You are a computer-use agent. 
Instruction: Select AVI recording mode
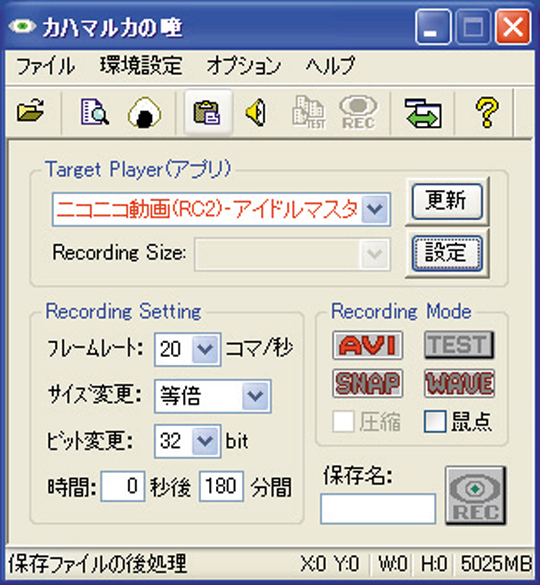coord(367,345)
